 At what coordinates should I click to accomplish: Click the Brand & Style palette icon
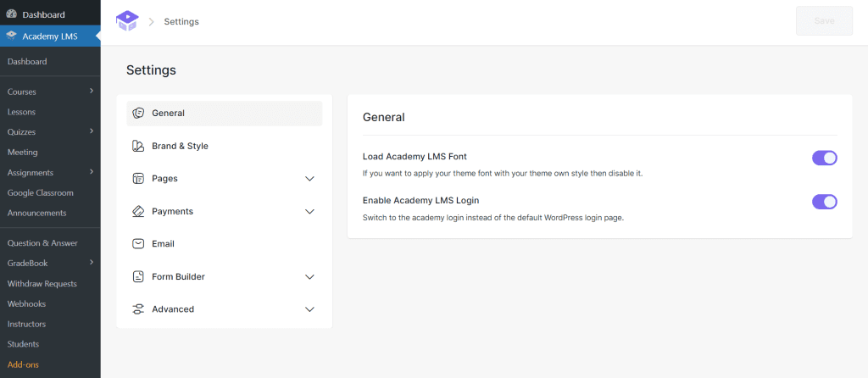coord(138,146)
